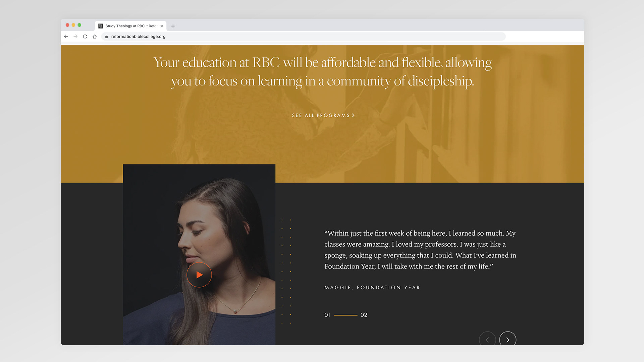Click the browser forward arrow
The image size is (644, 362).
(x=75, y=37)
